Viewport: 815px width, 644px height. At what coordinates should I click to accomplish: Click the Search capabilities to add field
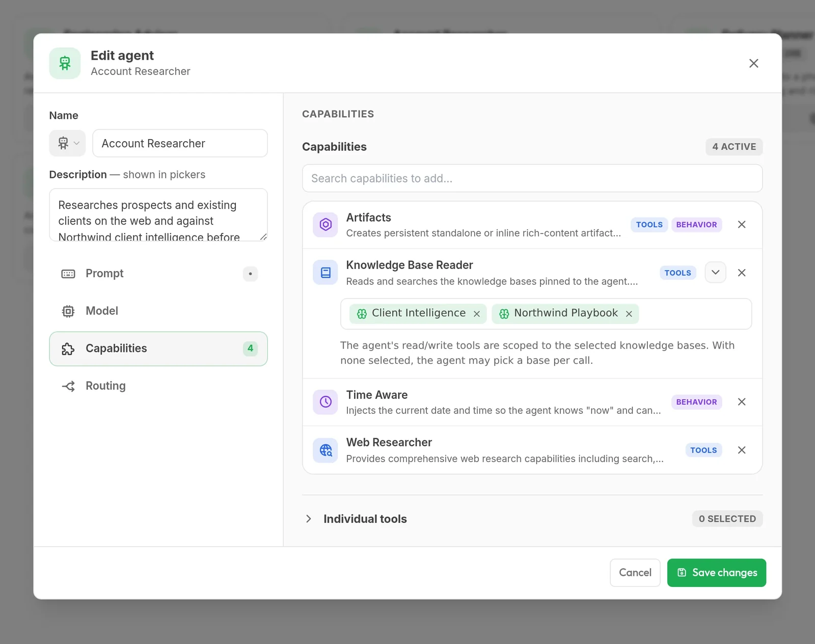tap(532, 178)
